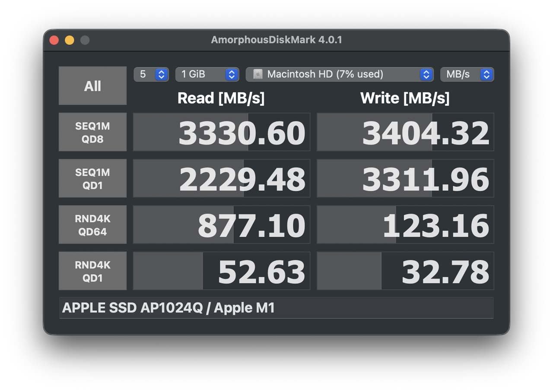Click the Write [MB/s] column header
This screenshot has height=392, width=553.
coord(405,98)
